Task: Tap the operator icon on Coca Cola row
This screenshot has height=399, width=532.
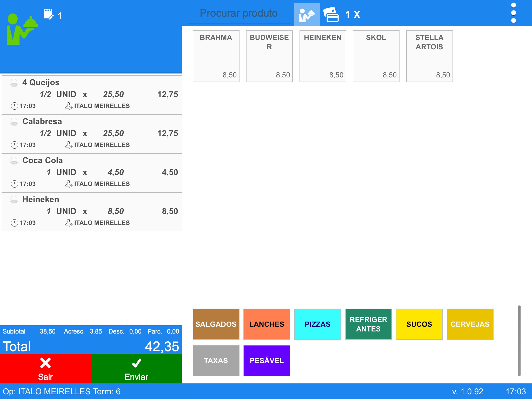Action: [69, 184]
